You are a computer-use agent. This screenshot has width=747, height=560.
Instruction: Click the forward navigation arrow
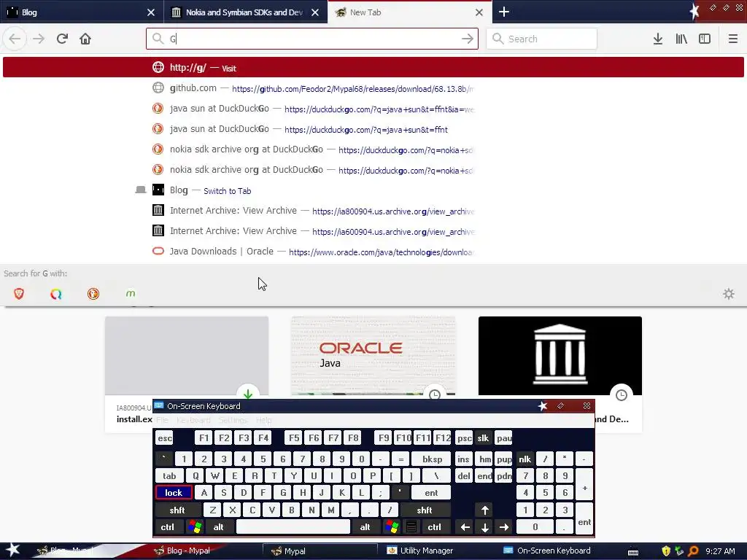click(x=39, y=39)
